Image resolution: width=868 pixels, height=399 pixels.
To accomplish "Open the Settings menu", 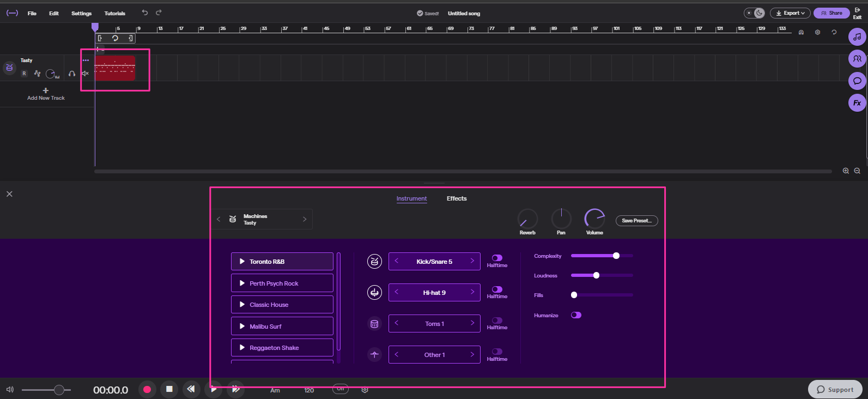I will (82, 13).
